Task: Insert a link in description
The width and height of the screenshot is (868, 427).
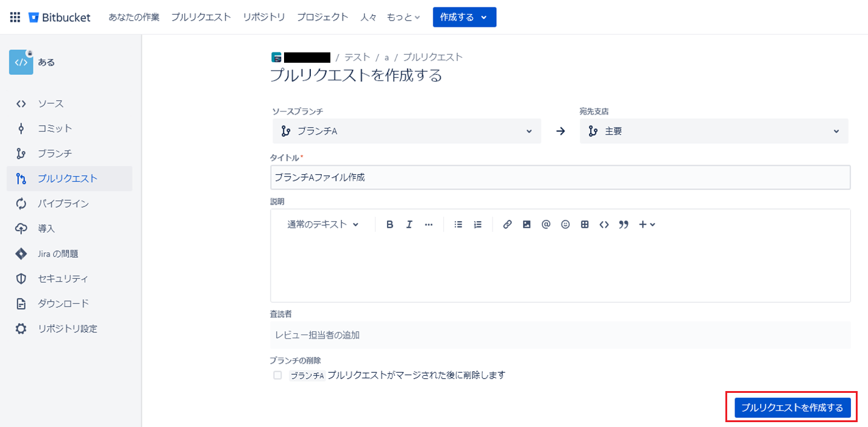Action: (x=507, y=224)
